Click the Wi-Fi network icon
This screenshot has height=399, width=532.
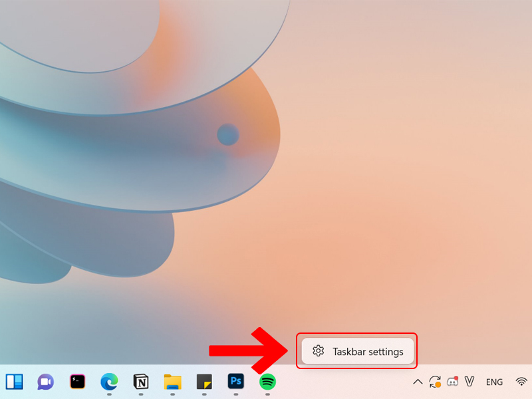521,382
